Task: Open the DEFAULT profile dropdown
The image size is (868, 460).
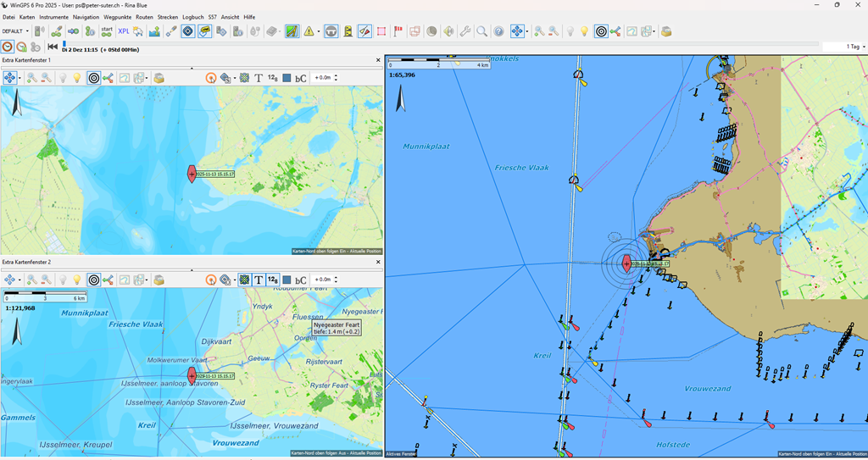Action: 15,31
